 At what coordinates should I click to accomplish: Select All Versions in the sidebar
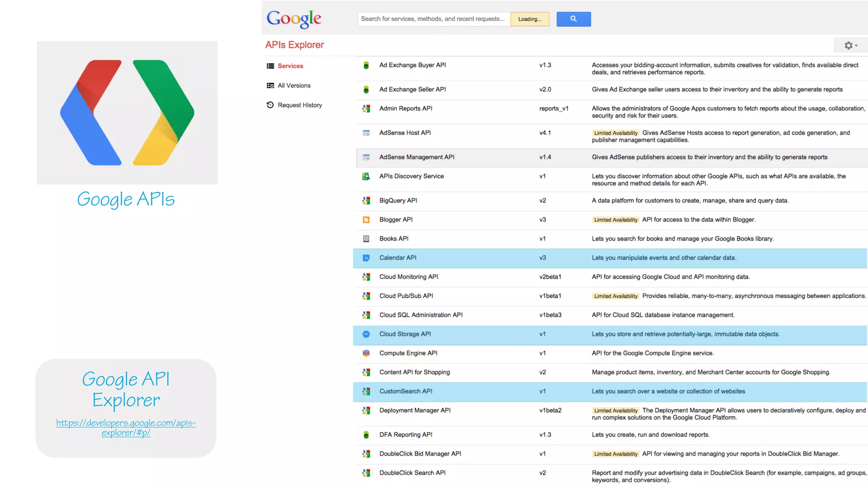click(294, 86)
